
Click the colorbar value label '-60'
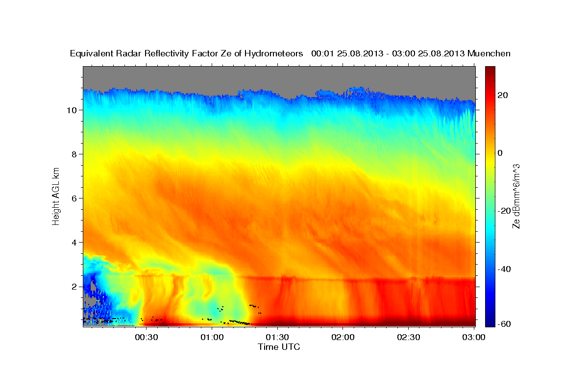[504, 324]
